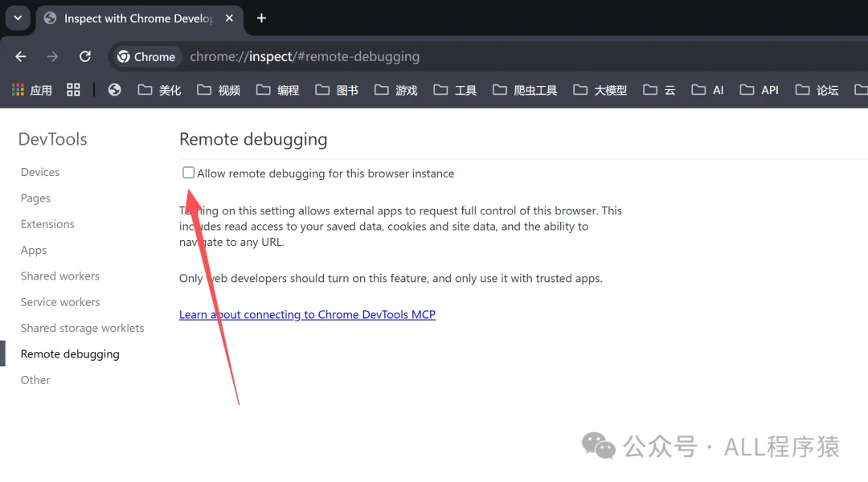The height and width of the screenshot is (482, 868).
Task: Click the Chrome site info chip
Action: 147,56
